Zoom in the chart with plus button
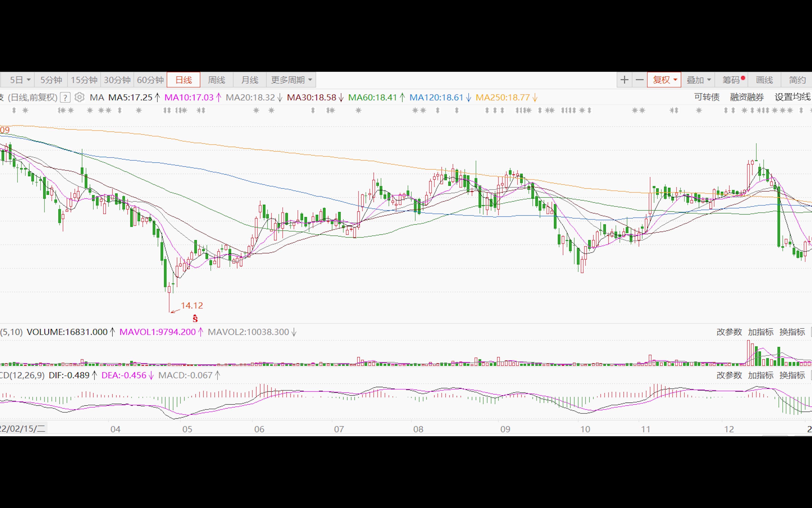812x508 pixels. tap(625, 80)
